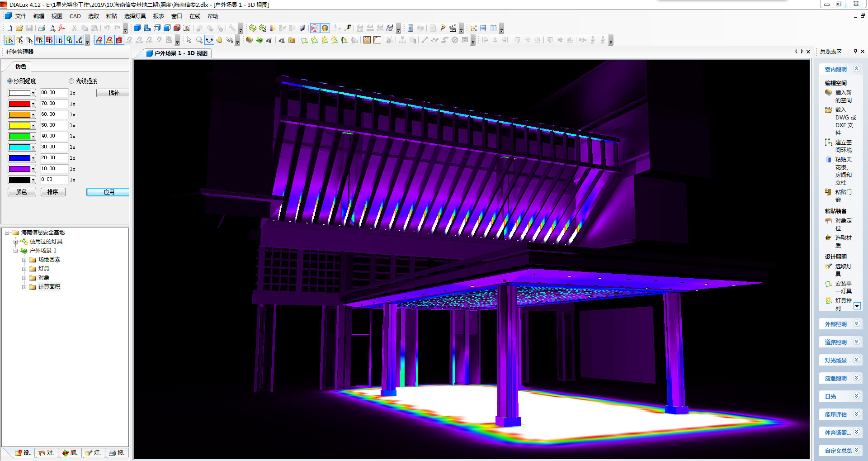Click the Open file folder icon
This screenshot has height=461, width=868.
[x=19, y=28]
